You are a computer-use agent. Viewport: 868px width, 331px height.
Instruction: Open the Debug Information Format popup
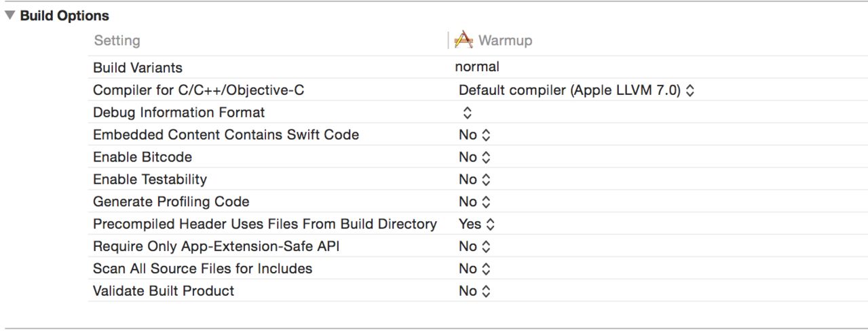(x=467, y=112)
